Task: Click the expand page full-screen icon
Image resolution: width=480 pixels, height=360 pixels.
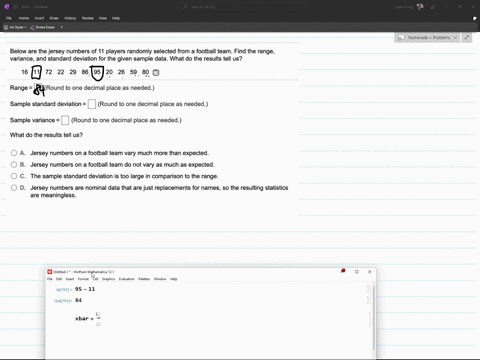Action: coord(467,38)
